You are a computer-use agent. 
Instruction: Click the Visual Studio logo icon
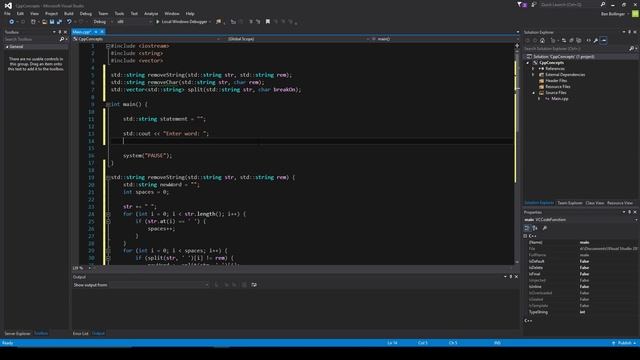[x=8, y=5]
